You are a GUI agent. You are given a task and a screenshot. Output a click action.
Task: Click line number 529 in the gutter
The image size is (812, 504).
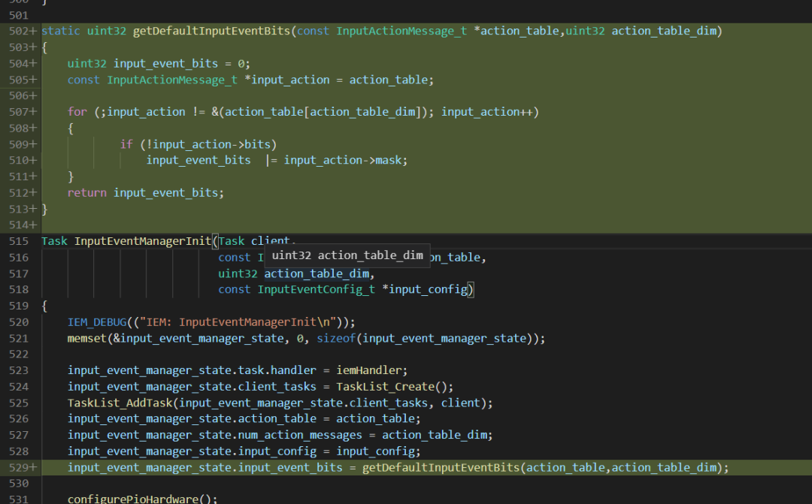pyautogui.click(x=19, y=468)
